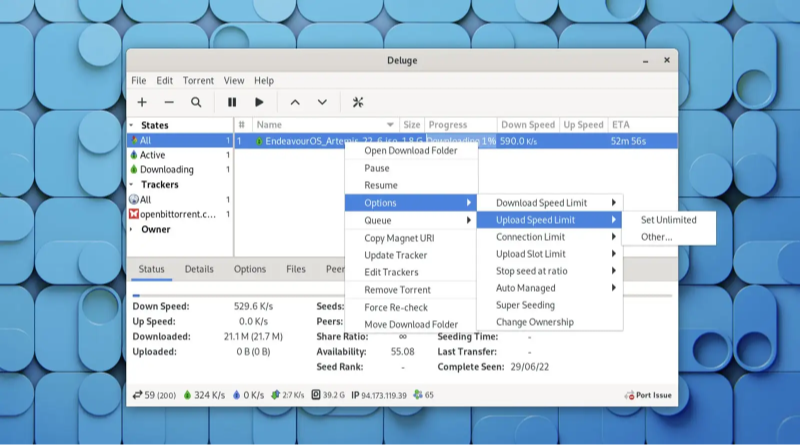Move torrent up in queue arrow
800x445 pixels.
pyautogui.click(x=295, y=103)
